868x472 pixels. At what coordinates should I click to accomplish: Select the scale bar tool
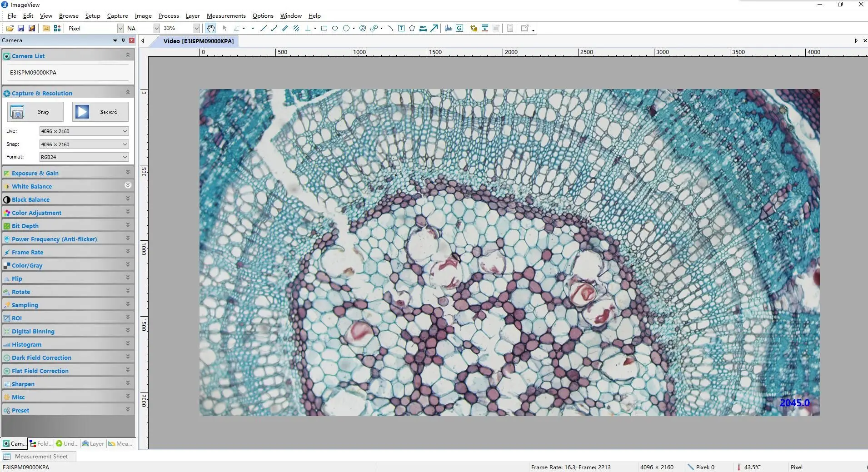pos(423,28)
